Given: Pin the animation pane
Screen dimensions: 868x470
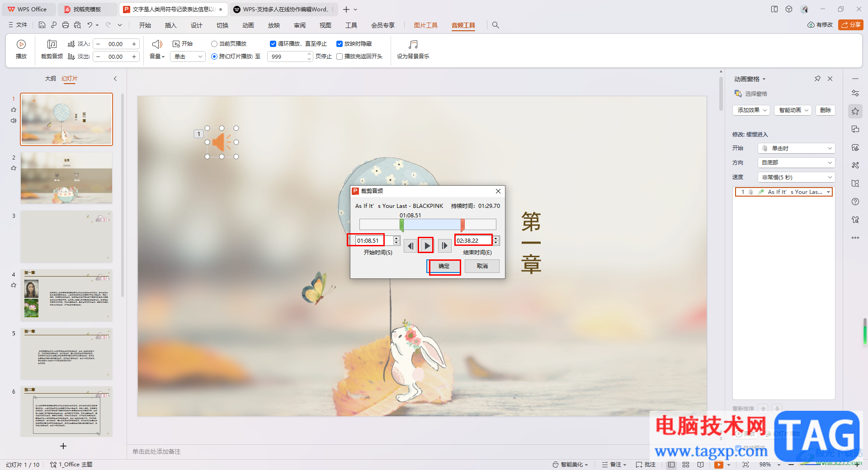Looking at the screenshot, I should tap(817, 79).
